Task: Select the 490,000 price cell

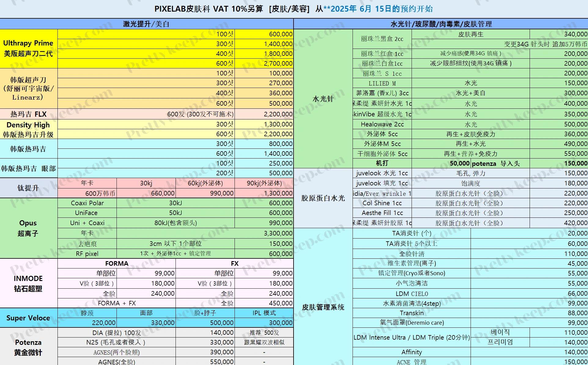Action: [x=559, y=144]
